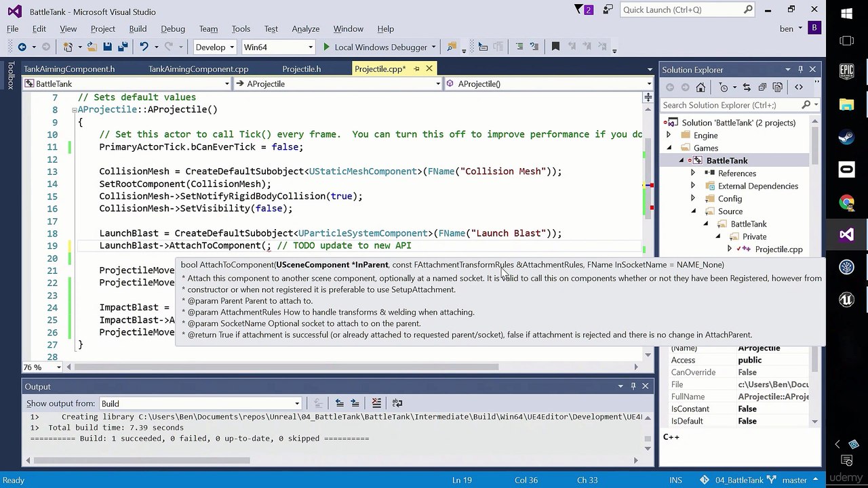Collapse the Games folder in Solution Explorer
The image size is (868, 488).
pos(669,148)
